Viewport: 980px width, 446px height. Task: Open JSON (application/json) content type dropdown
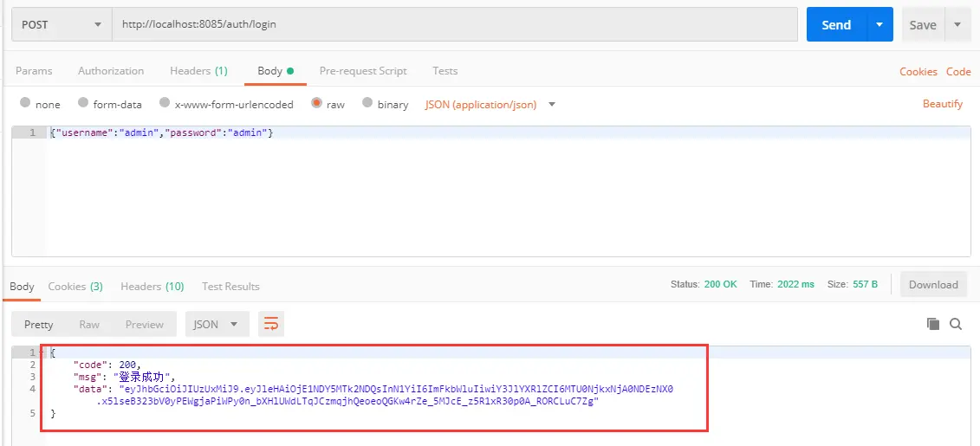point(490,104)
